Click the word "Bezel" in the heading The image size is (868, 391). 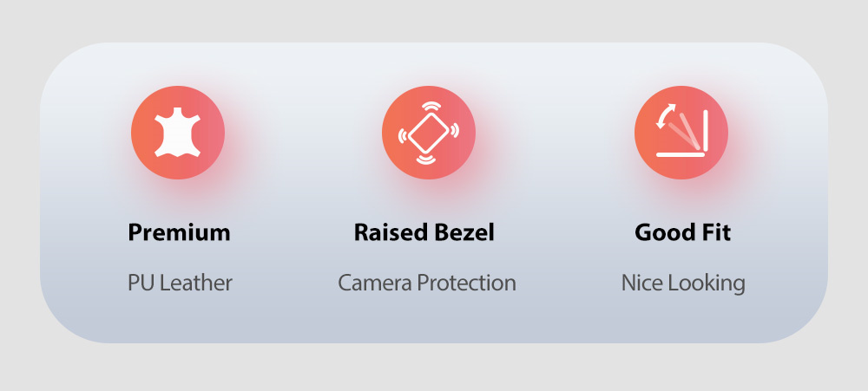(464, 232)
